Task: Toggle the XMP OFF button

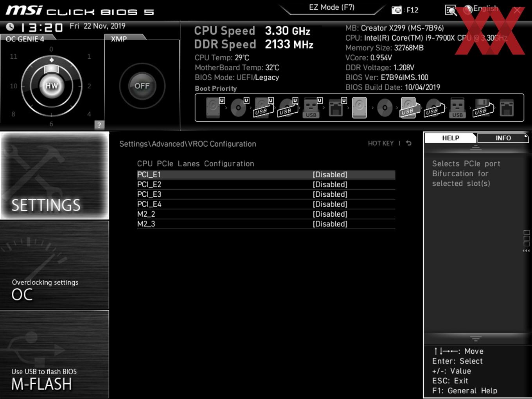Action: click(x=142, y=86)
